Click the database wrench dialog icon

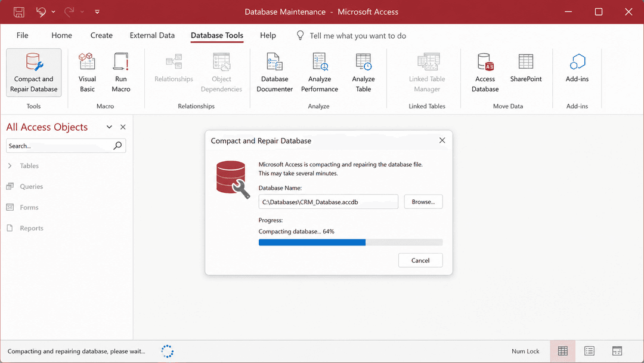click(x=233, y=180)
